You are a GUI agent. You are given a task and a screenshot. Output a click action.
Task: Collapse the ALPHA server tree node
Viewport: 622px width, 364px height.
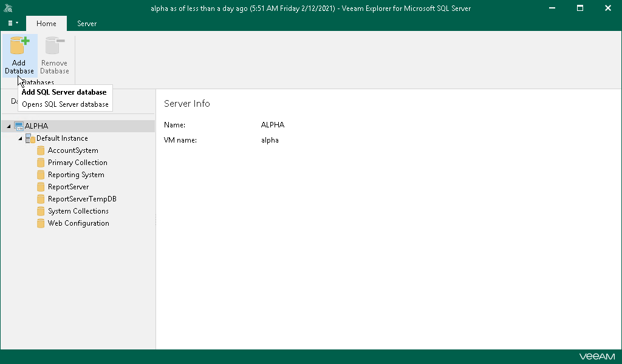[9, 126]
